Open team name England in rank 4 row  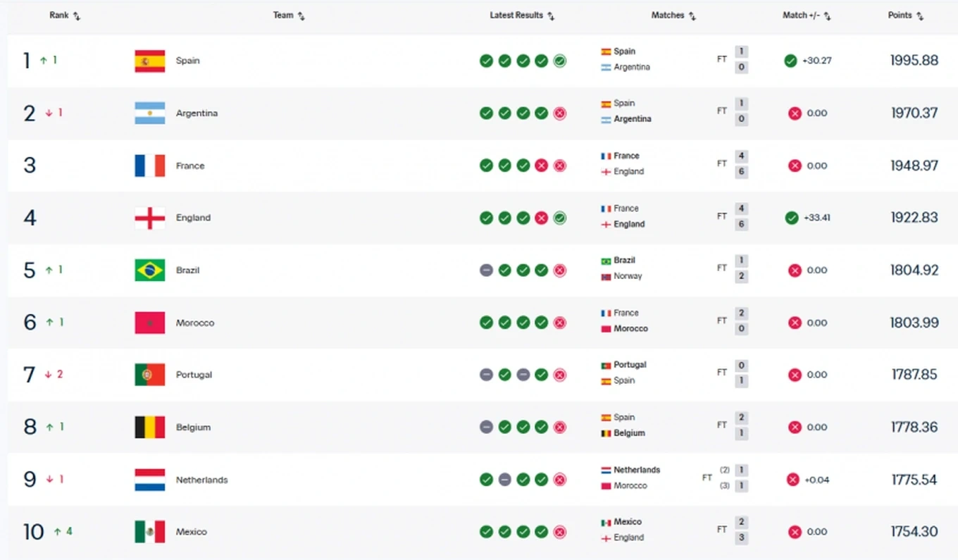[193, 218]
